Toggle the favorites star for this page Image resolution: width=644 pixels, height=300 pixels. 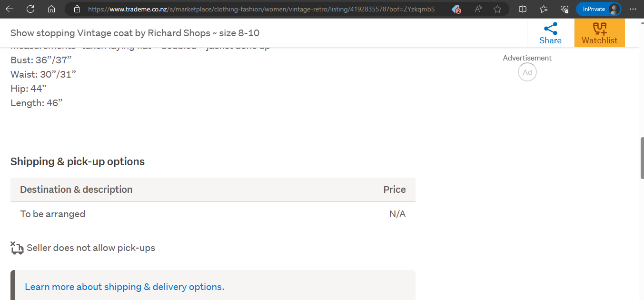[x=497, y=9]
